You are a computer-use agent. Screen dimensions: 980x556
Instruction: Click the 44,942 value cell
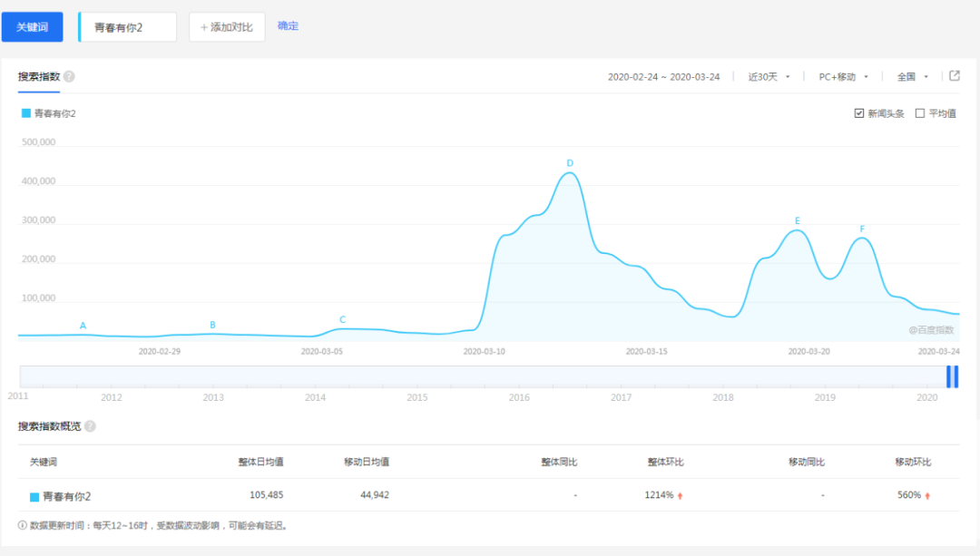point(375,495)
